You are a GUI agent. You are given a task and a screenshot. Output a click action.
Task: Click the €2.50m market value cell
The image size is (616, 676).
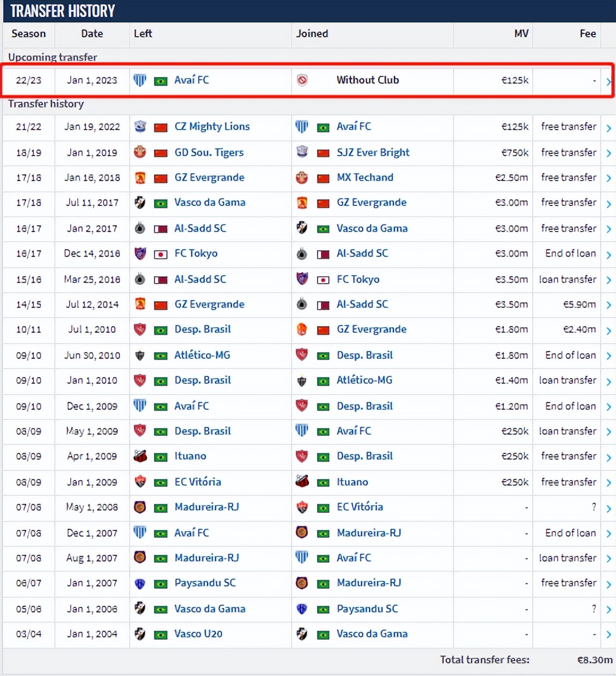511,177
